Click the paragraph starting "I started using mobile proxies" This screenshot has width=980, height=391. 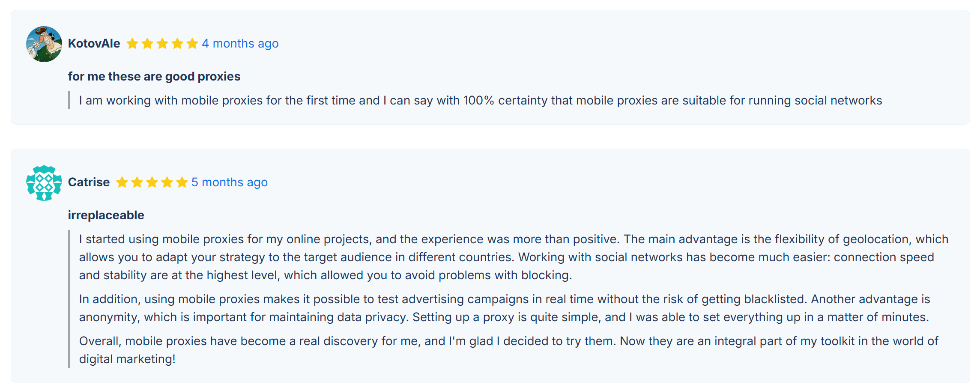513,257
